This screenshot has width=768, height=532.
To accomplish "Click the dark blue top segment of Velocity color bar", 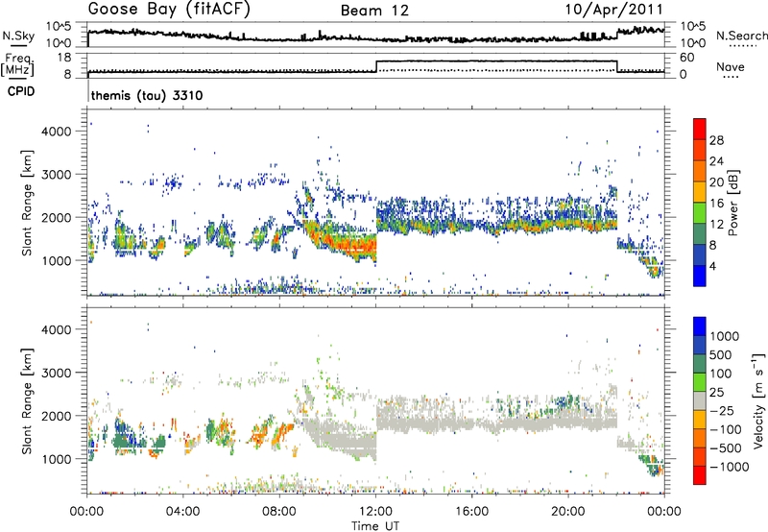I will click(700, 326).
